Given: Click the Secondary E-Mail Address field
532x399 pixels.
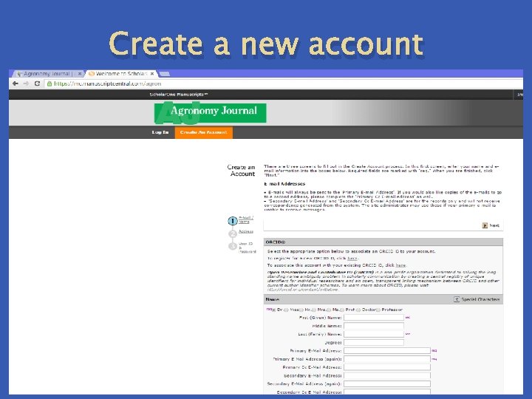Looking at the screenshot, I should click(x=386, y=375).
